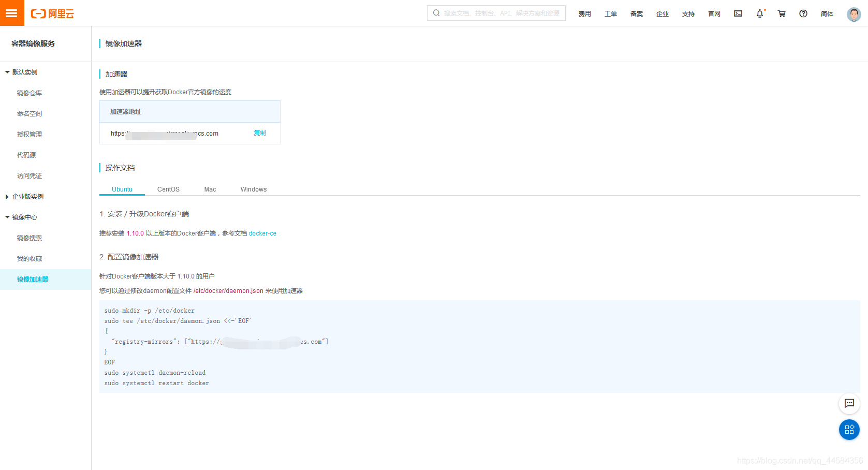Switch to the CentOS tab
The width and height of the screenshot is (868, 470).
click(168, 189)
